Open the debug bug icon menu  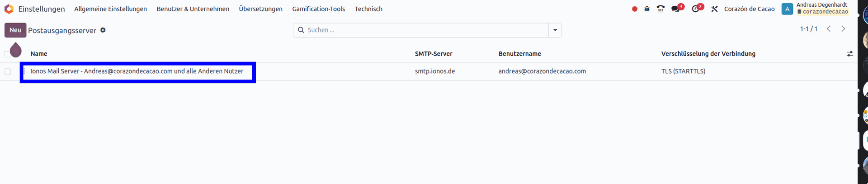647,9
